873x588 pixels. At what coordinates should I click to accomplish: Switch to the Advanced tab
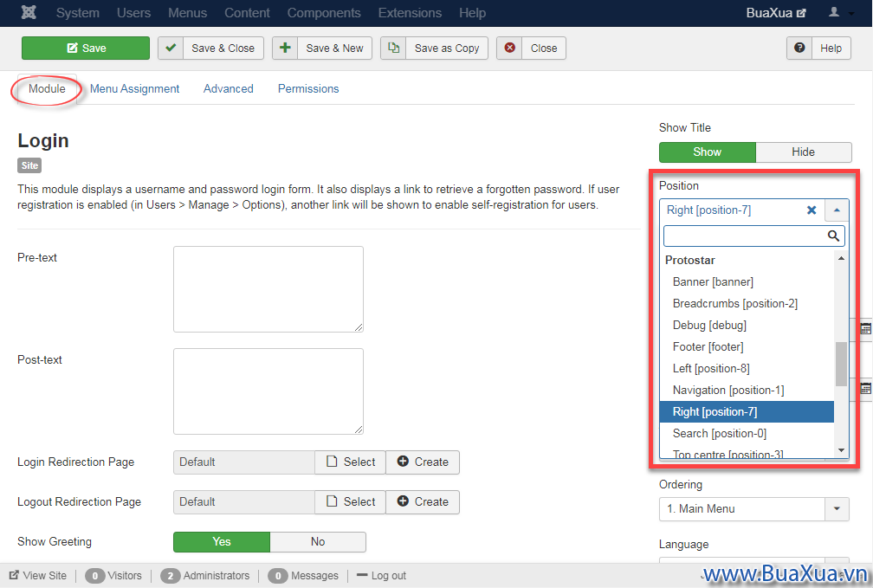[x=229, y=88]
